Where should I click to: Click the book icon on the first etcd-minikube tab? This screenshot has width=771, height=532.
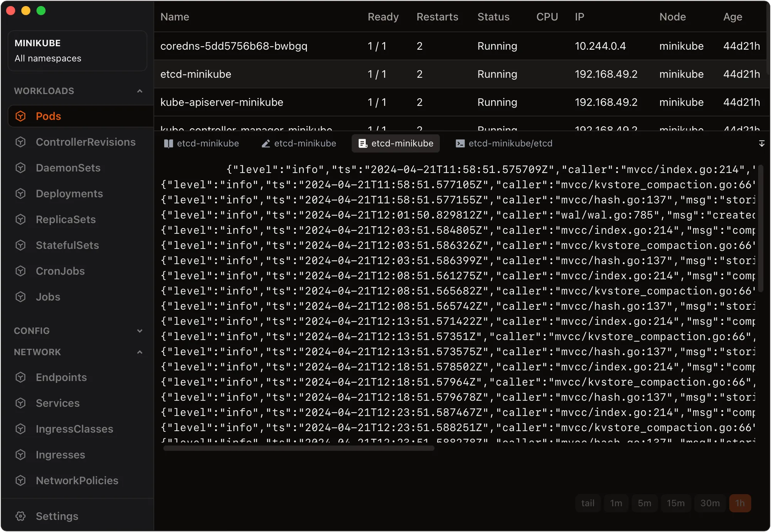coord(168,143)
